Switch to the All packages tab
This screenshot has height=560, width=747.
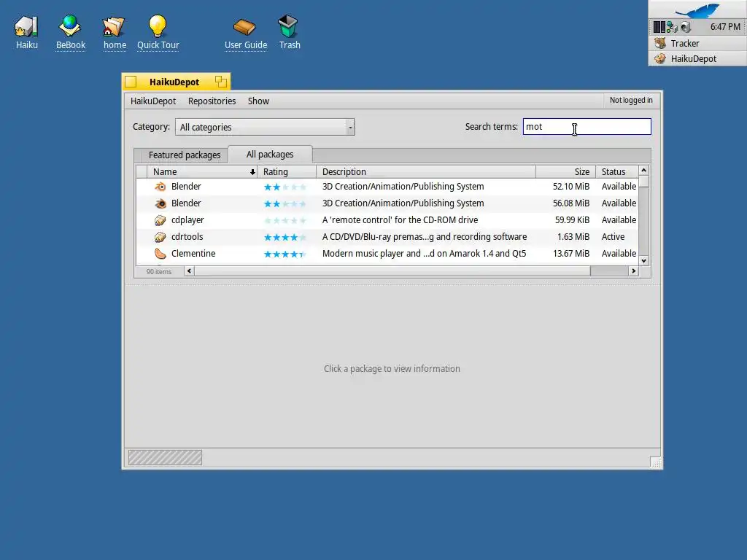coord(270,155)
